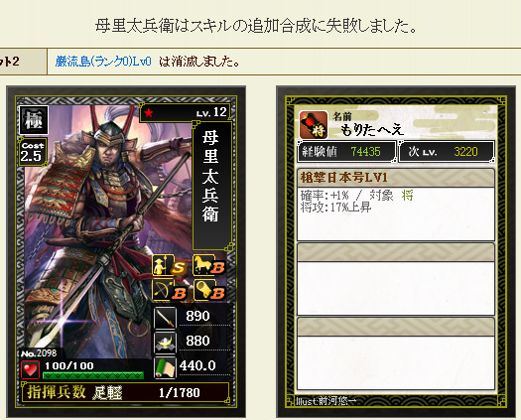Screen dimensions: 521x420
Task: Select the 槍撃日本号LV1 skill header
Action: [x=396, y=178]
